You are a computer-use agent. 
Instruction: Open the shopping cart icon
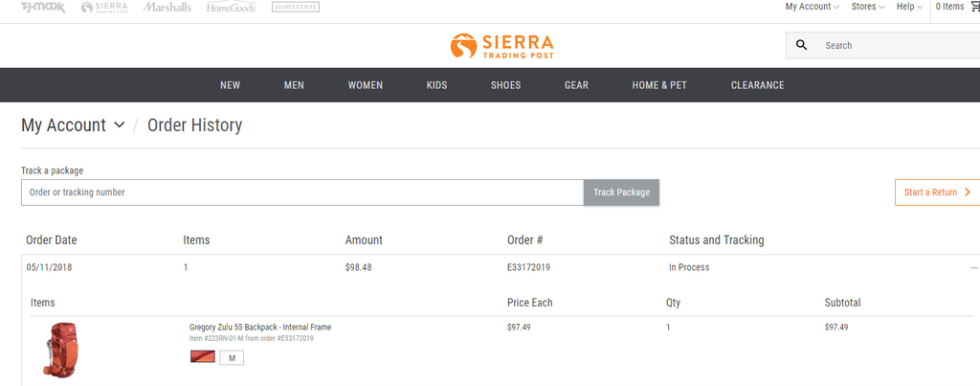point(975,7)
